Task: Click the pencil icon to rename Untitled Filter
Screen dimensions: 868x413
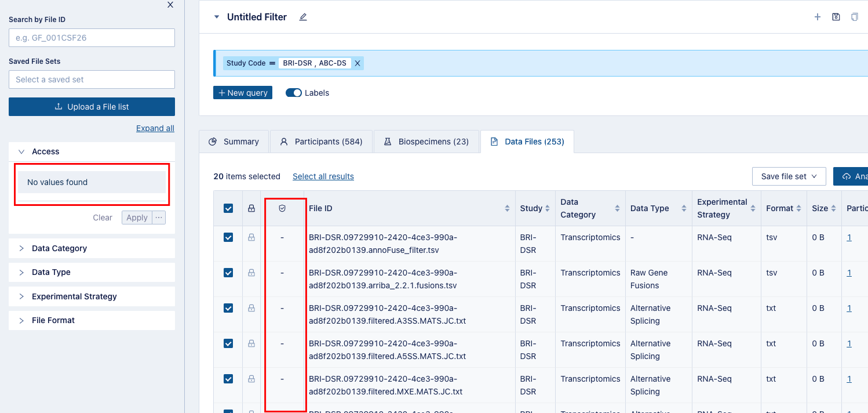Action: pyautogui.click(x=302, y=17)
